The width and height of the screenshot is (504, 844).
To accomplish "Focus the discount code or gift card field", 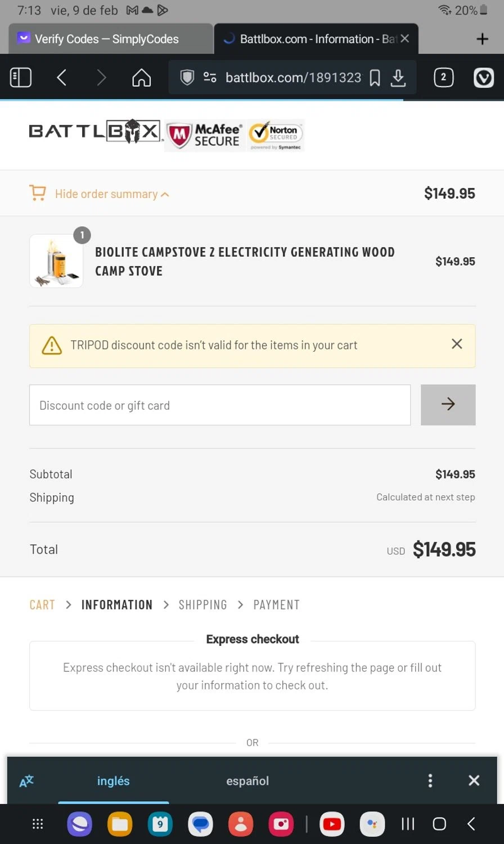I will click(219, 405).
